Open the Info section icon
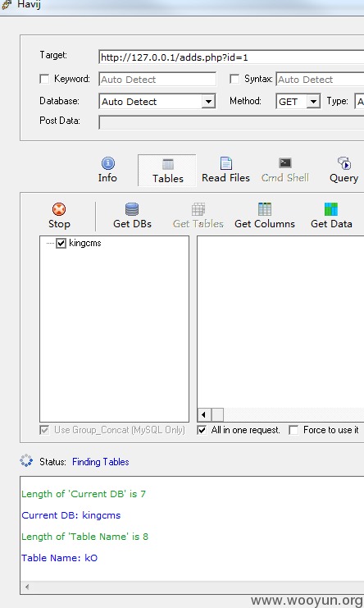The image size is (364, 608). point(107,163)
